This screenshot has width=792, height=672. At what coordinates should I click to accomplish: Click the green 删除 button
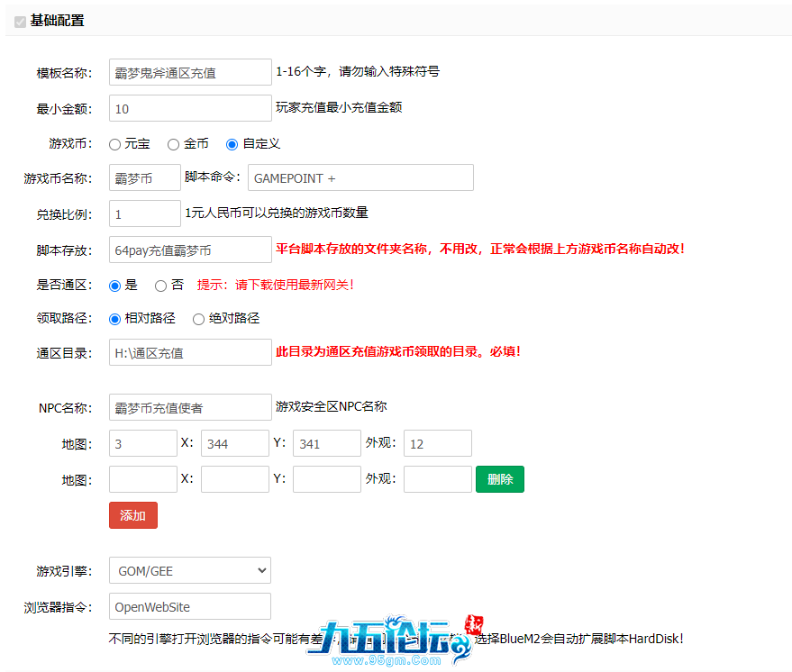pyautogui.click(x=499, y=479)
